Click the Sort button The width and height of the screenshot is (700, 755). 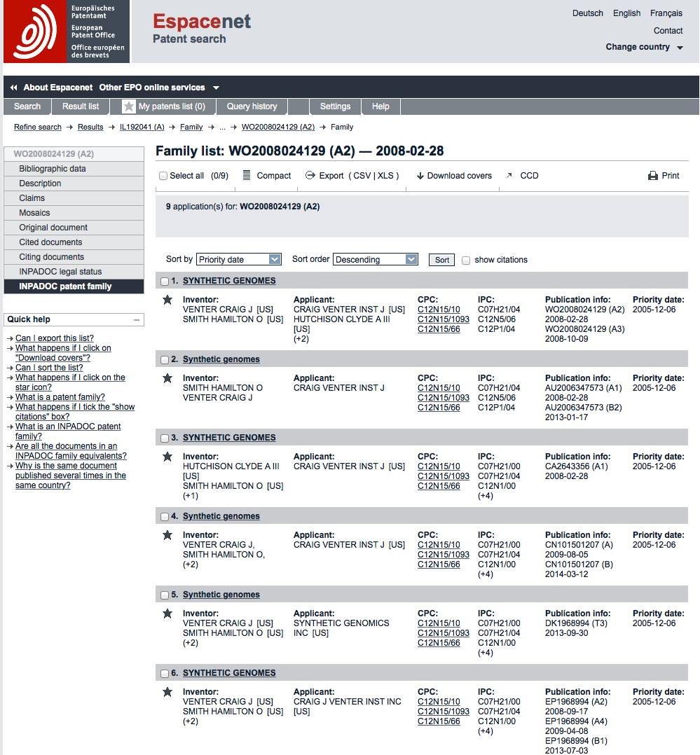click(x=441, y=260)
